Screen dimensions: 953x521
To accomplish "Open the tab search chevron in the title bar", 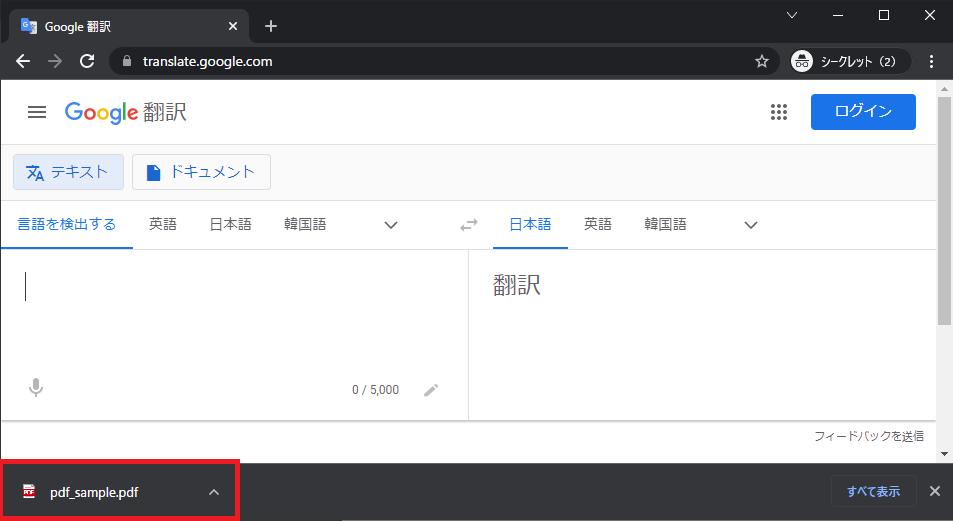I will (x=792, y=15).
